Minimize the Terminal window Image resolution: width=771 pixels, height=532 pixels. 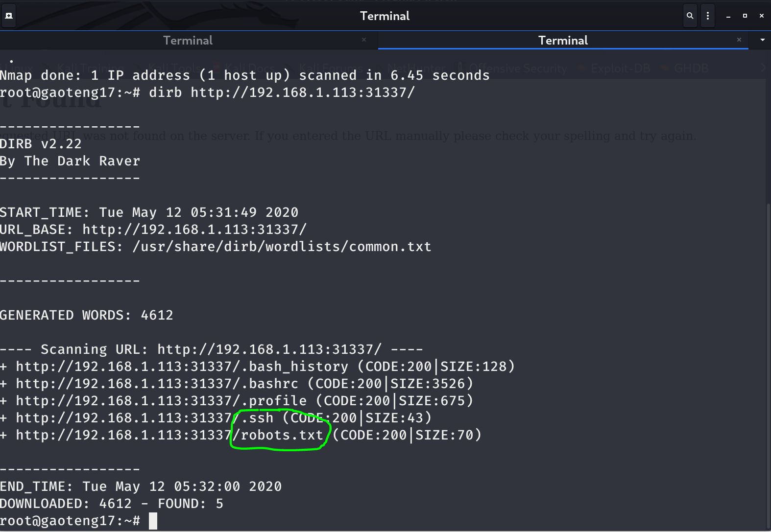[x=728, y=16]
